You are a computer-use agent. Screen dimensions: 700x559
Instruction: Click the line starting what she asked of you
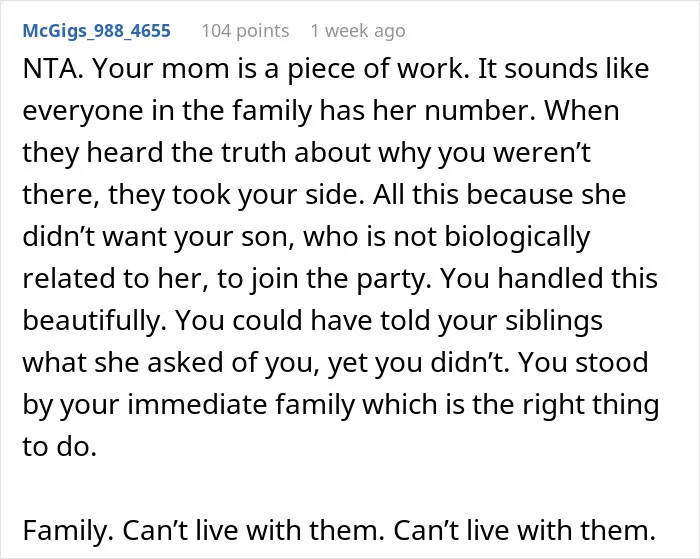coord(335,363)
